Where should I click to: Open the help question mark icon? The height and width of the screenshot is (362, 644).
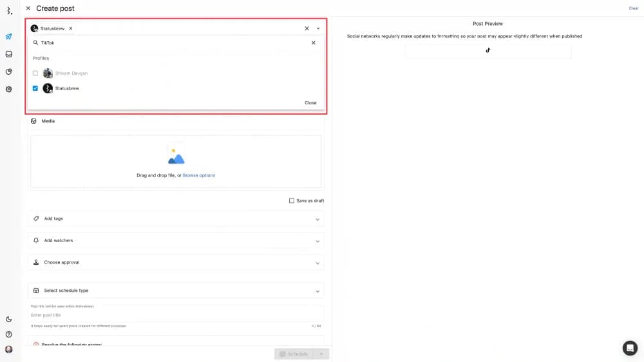click(8, 334)
